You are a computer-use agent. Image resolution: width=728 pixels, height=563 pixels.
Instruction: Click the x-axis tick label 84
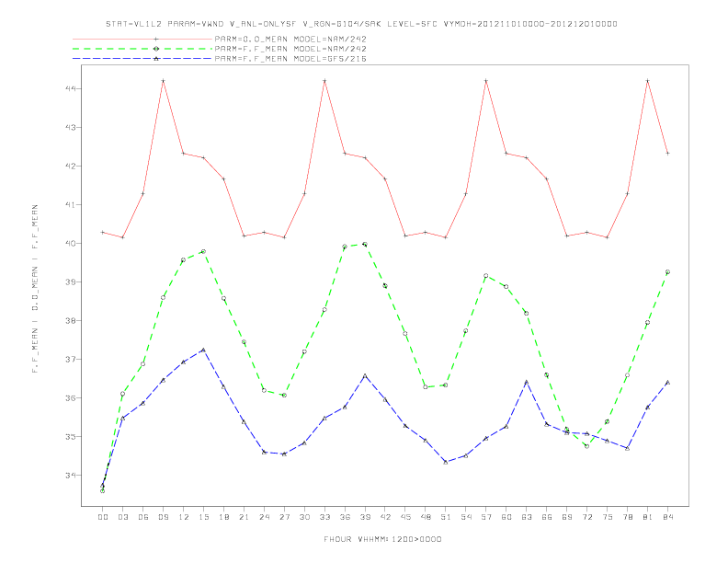click(667, 517)
